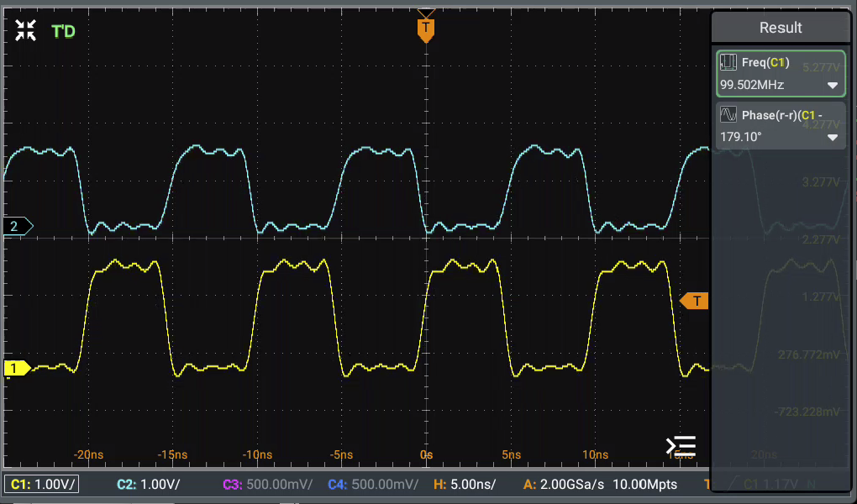Select the 99.502MHz frequency result value

click(x=752, y=85)
